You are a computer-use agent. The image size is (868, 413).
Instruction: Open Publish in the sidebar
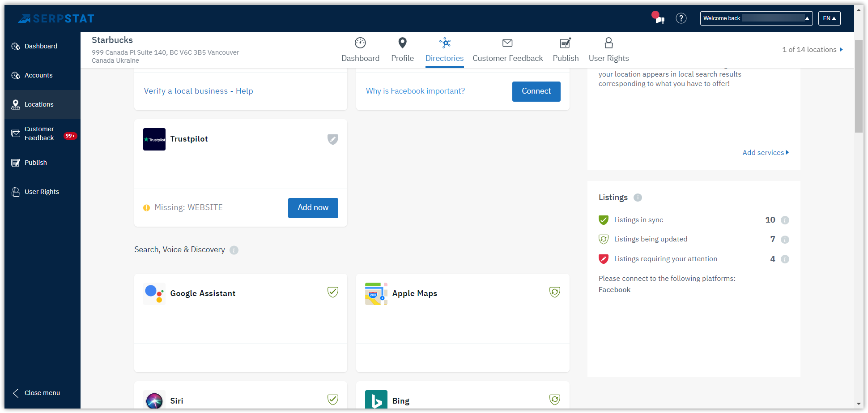pyautogui.click(x=43, y=163)
